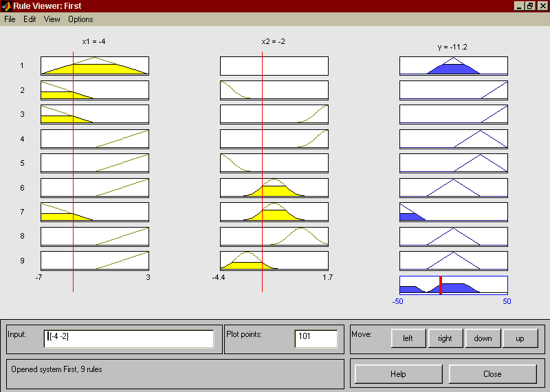Close the Rule Viewer with Close button
Image resolution: width=550 pixels, height=392 pixels.
coord(492,374)
